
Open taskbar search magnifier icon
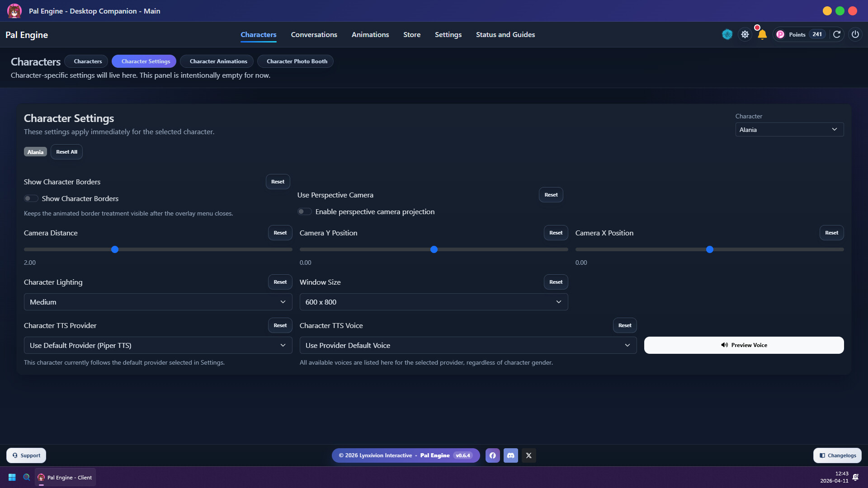click(27, 477)
